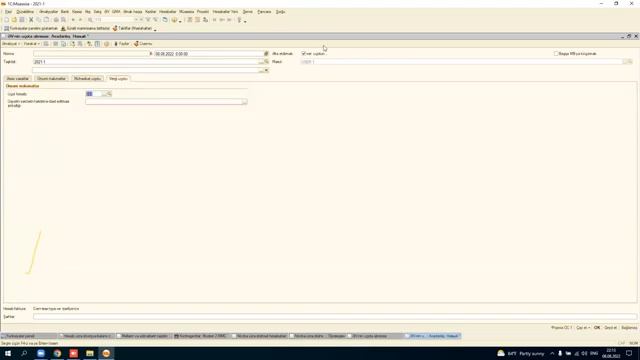Open the Bank menu
This screenshot has height=360, width=640.
click(64, 12)
